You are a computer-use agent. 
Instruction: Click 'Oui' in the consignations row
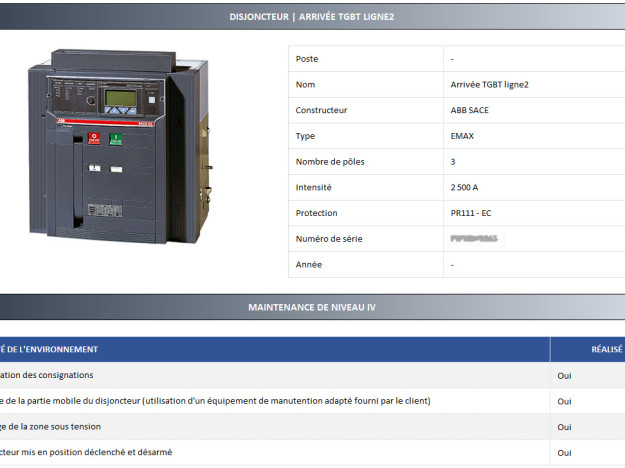click(564, 375)
